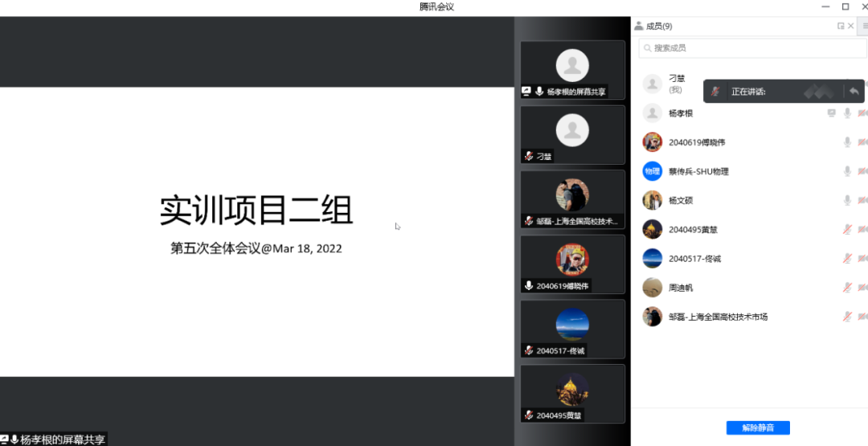The image size is (868, 446).
Task: Unmute 2040495黄慧 via the members-list mic icon
Action: (x=847, y=230)
